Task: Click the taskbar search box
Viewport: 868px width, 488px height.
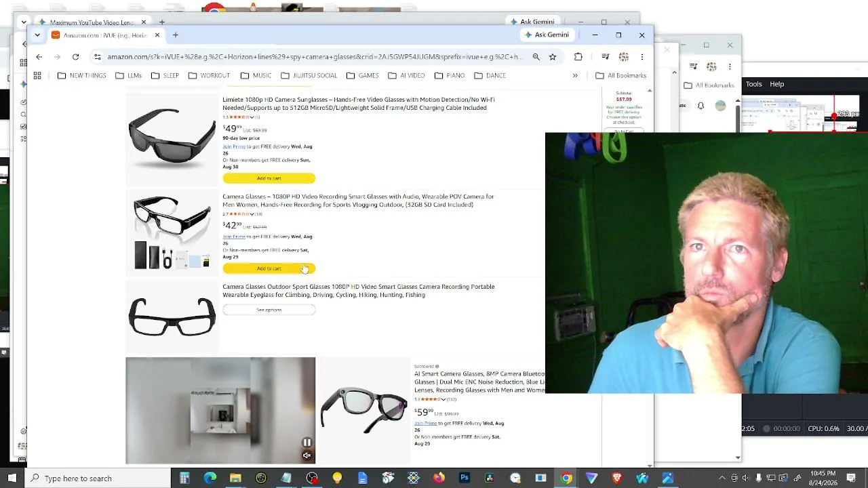Action: pyautogui.click(x=97, y=479)
